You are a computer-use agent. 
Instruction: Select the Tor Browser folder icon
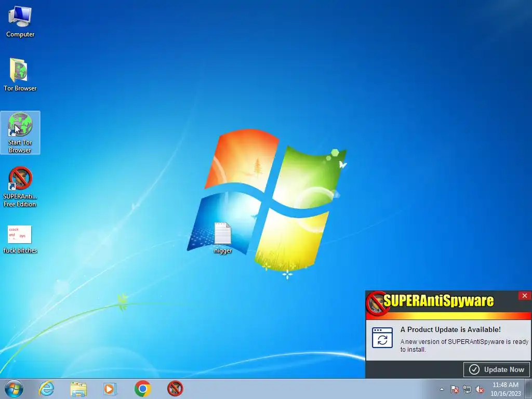pos(20,75)
